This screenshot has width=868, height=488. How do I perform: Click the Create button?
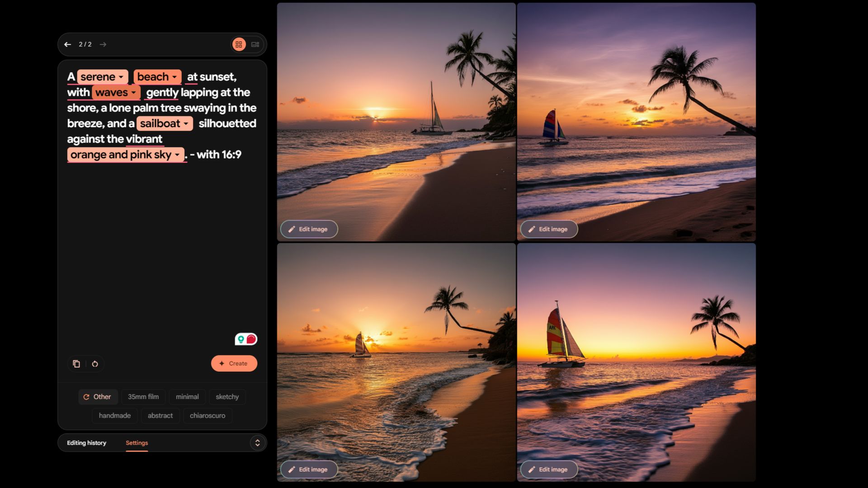click(x=234, y=362)
